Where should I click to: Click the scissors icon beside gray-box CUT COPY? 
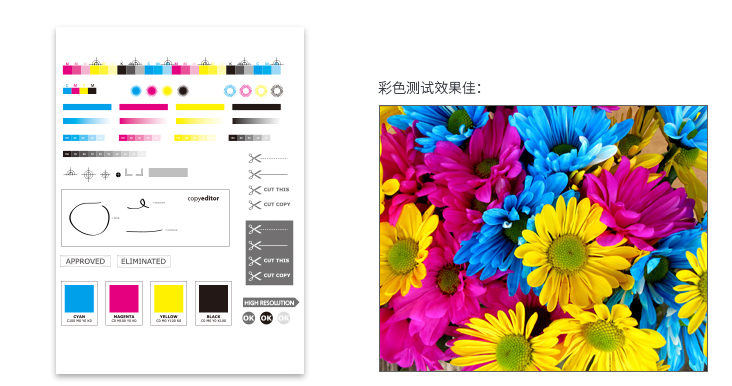pyautogui.click(x=254, y=276)
